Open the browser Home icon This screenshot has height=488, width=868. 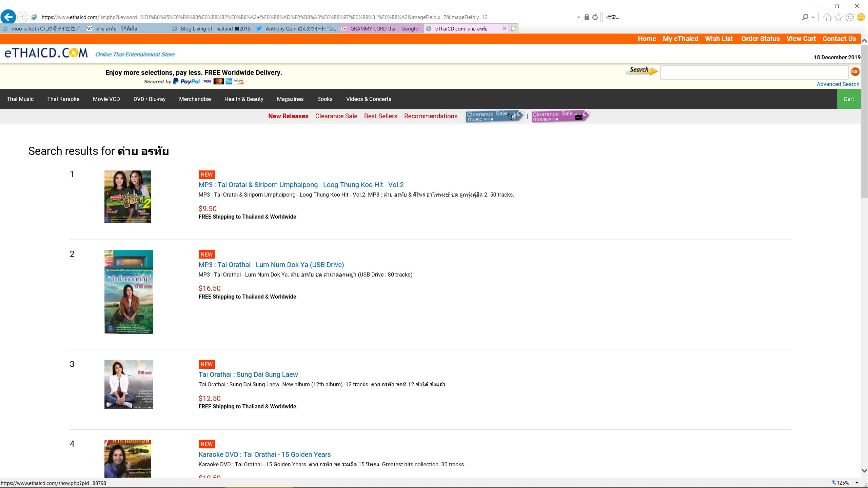pos(827,17)
